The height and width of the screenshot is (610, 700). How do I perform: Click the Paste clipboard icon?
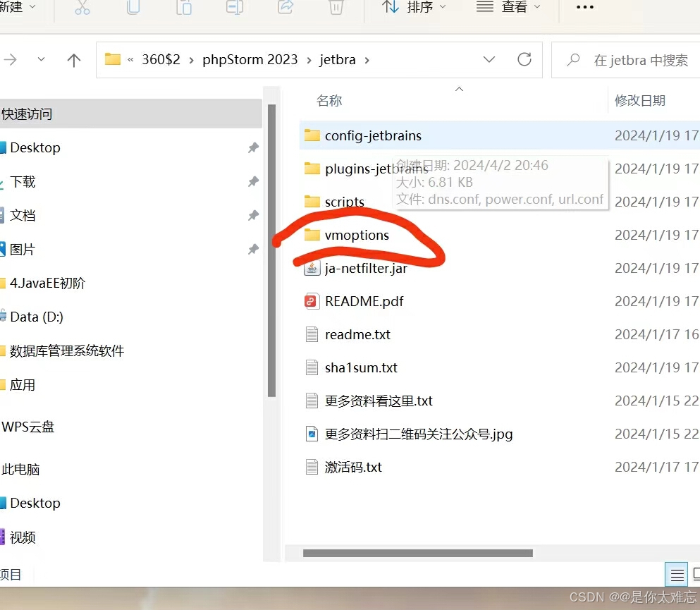183,7
